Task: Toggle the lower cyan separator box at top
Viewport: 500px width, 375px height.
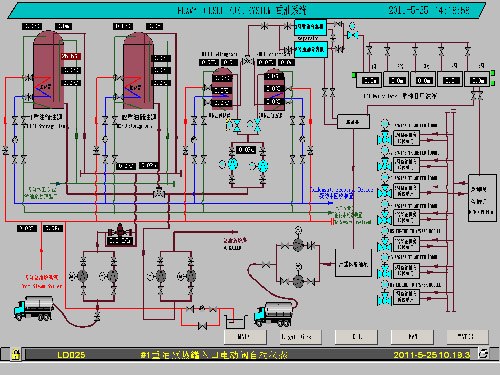Action: click(x=311, y=49)
